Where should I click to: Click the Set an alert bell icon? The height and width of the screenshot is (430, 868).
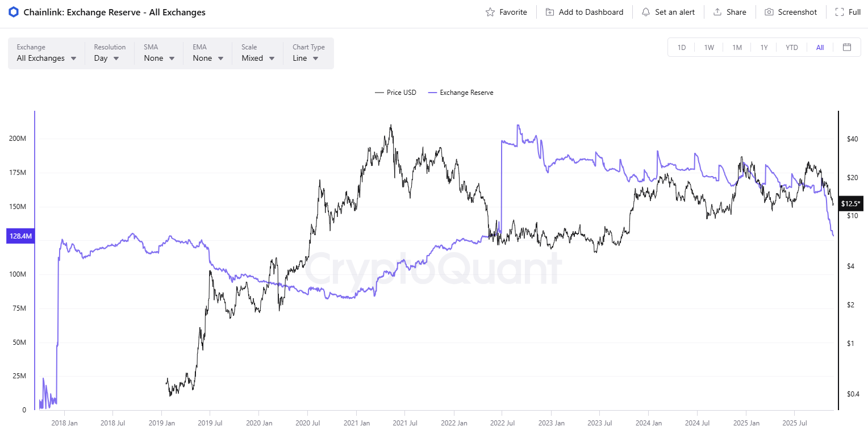[645, 11]
